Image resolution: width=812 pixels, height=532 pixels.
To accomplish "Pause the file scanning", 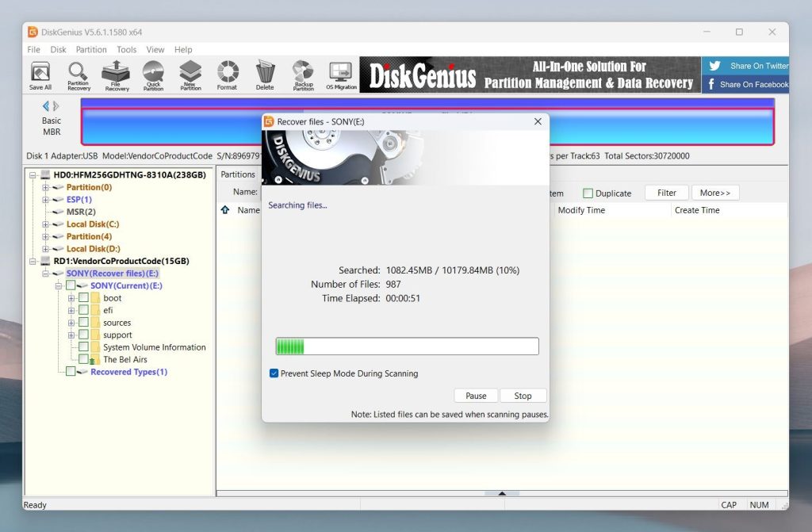I will tap(476, 395).
